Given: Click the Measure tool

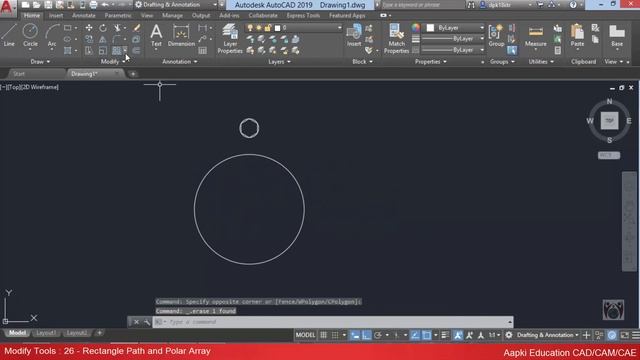Looking at the screenshot, I should (x=536, y=36).
